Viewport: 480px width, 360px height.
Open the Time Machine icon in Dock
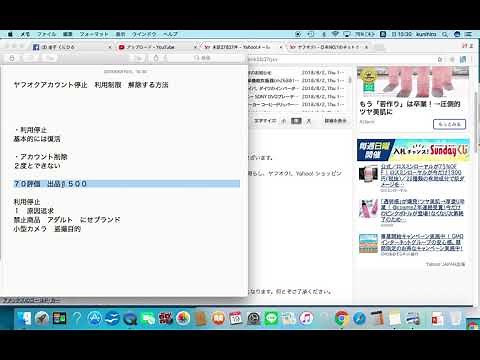coord(254,319)
